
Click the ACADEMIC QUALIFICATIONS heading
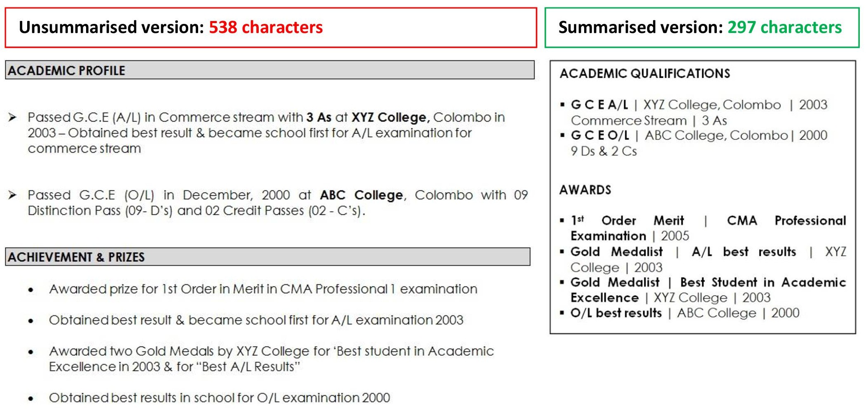pos(645,74)
